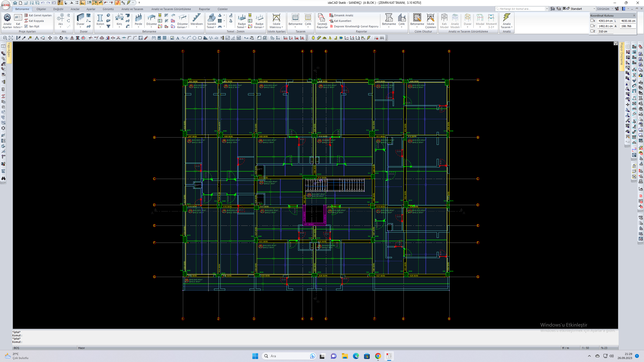The height and width of the screenshot is (362, 644).
Task: Close the Koordinat Kutusu panel
Action: pos(634,15)
